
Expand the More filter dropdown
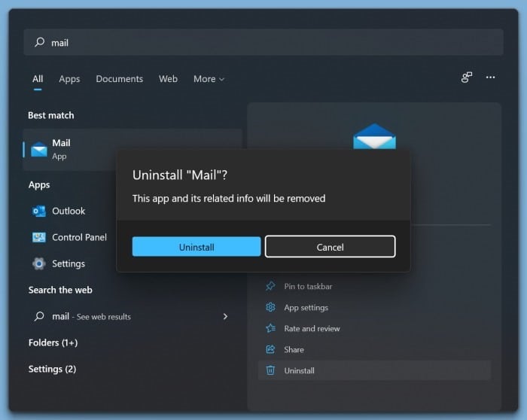click(209, 79)
